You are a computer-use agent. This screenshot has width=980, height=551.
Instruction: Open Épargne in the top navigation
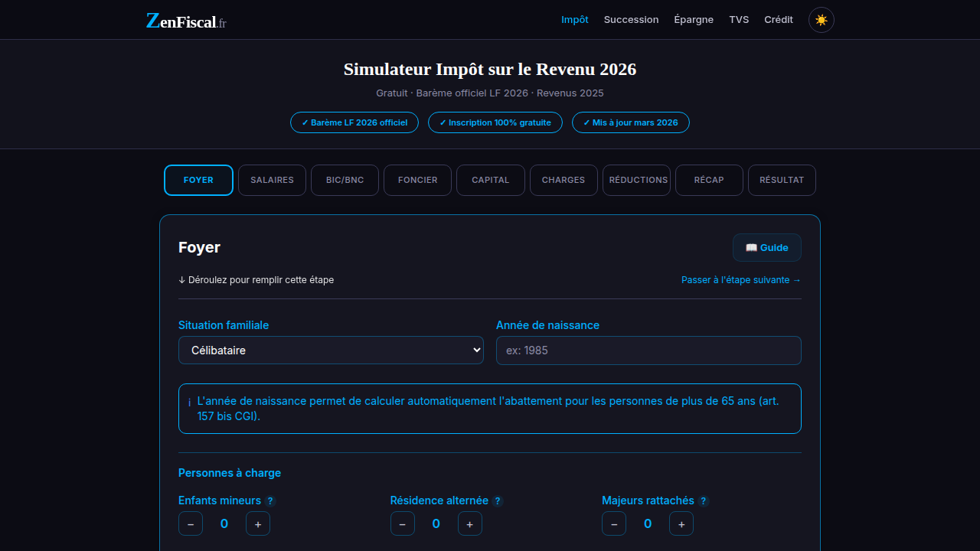(694, 20)
